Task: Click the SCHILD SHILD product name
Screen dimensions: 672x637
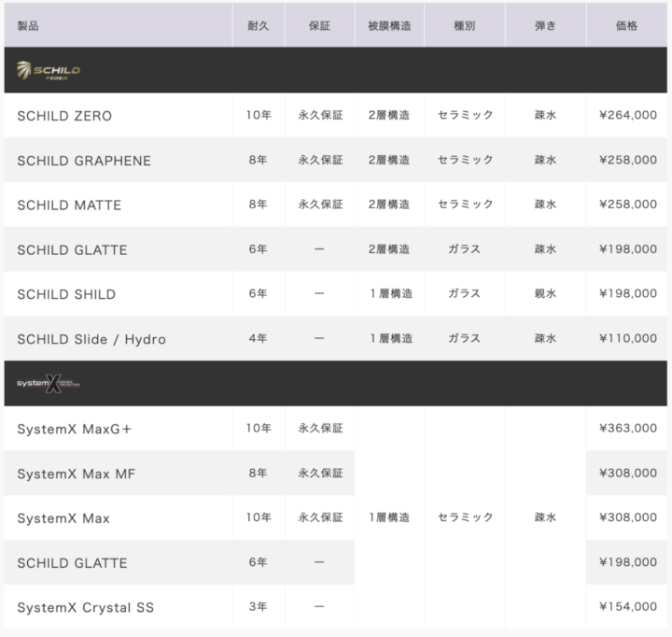Action: pos(66,294)
